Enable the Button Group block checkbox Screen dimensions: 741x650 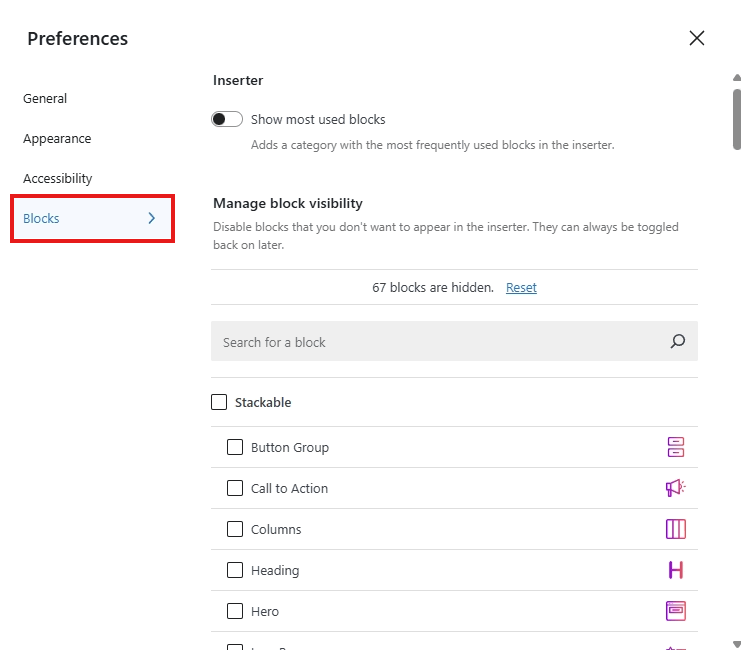235,447
